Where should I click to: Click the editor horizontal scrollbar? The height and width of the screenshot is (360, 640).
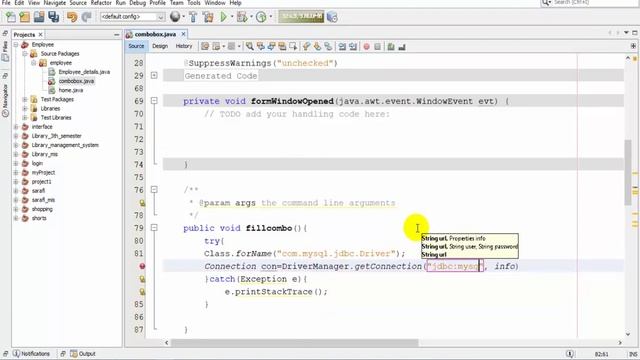pos(295,342)
